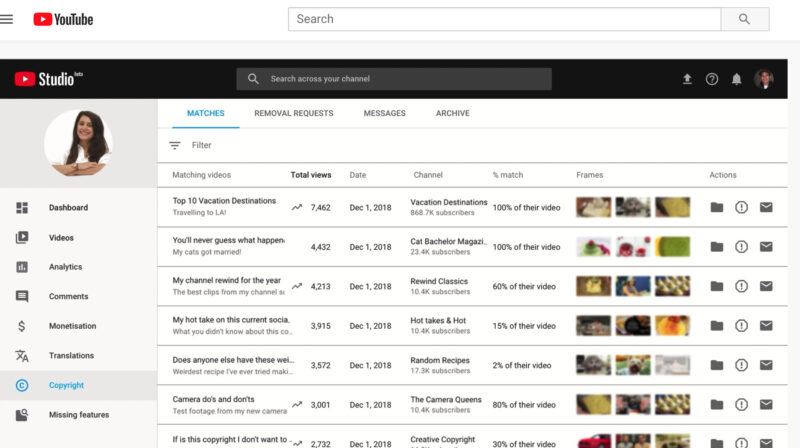Click the Analytics sidebar icon
The image size is (800, 448).
click(x=22, y=267)
